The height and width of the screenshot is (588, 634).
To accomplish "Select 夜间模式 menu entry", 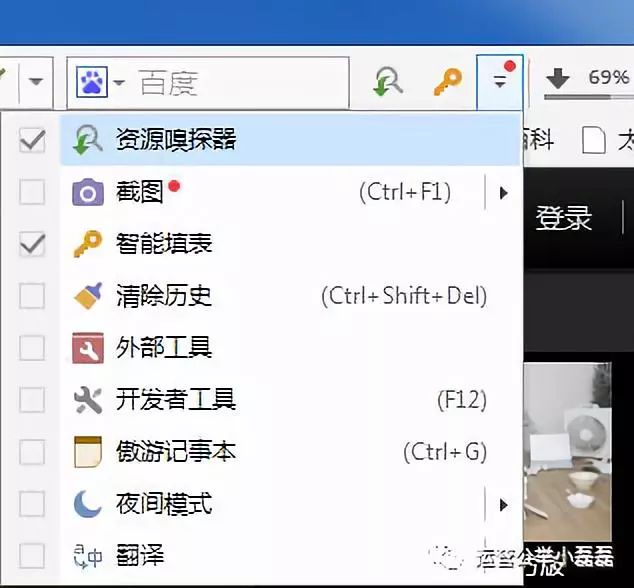I will tap(290, 504).
